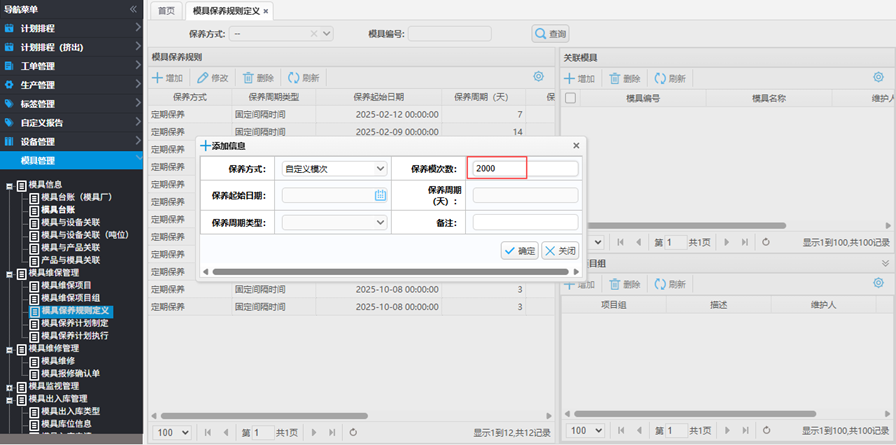896x445 pixels.
Task: Collapse the navigation menu with double-arrow icon
Action: pyautogui.click(x=134, y=9)
